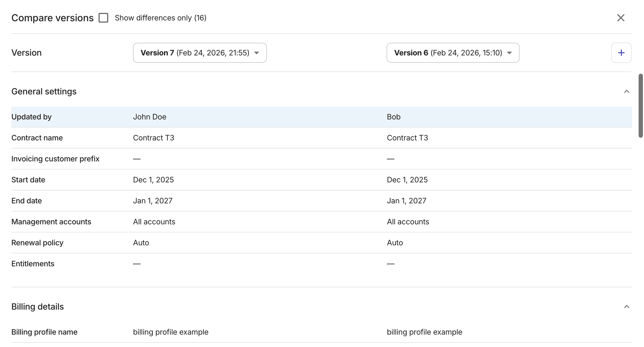Click the Renewal policy Auto value
The width and height of the screenshot is (644, 347).
141,243
